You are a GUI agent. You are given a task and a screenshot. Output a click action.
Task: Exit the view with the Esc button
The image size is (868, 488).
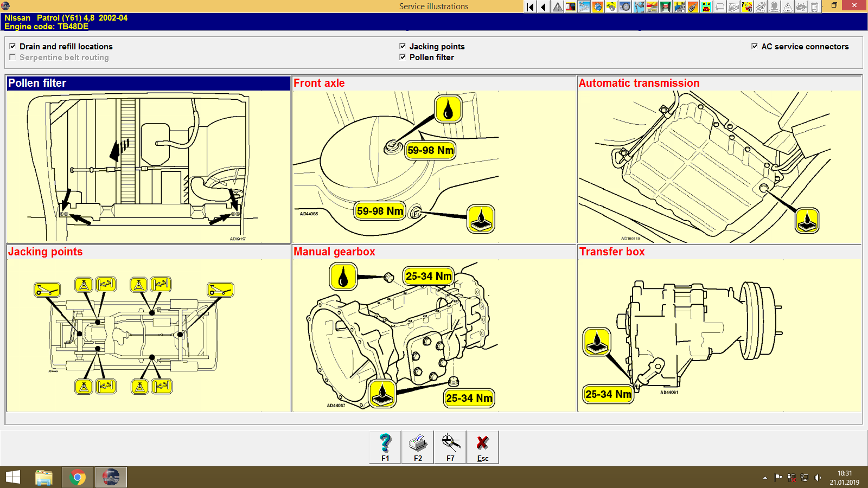click(482, 447)
